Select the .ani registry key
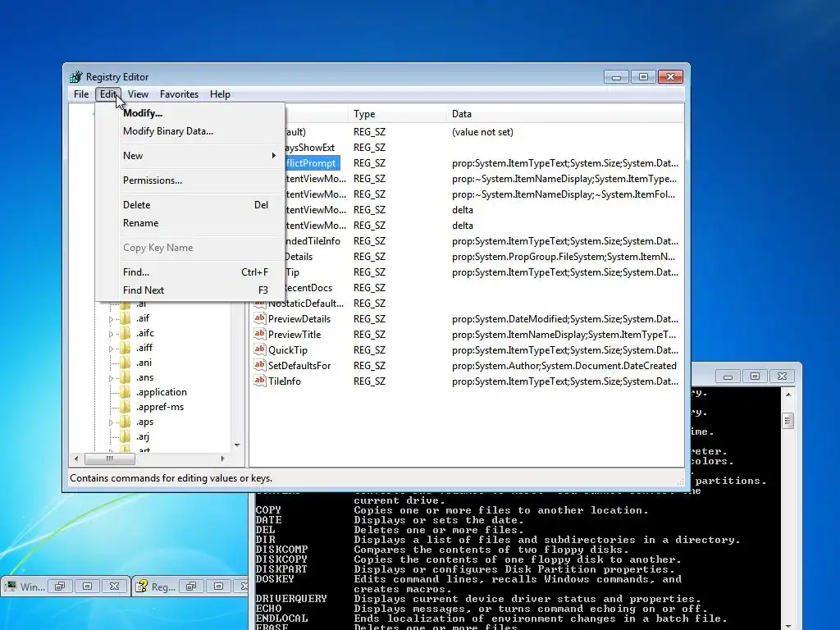The width and height of the screenshot is (840, 630). point(144,363)
